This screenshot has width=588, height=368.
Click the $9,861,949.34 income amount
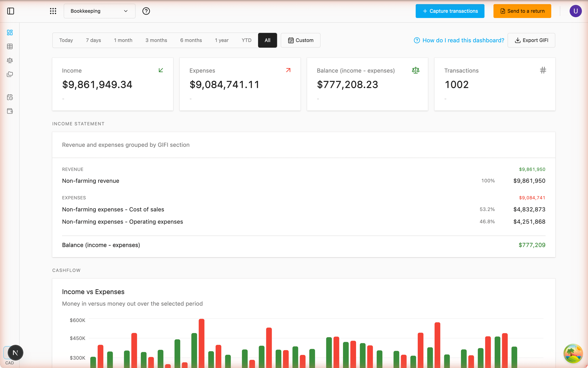click(97, 84)
